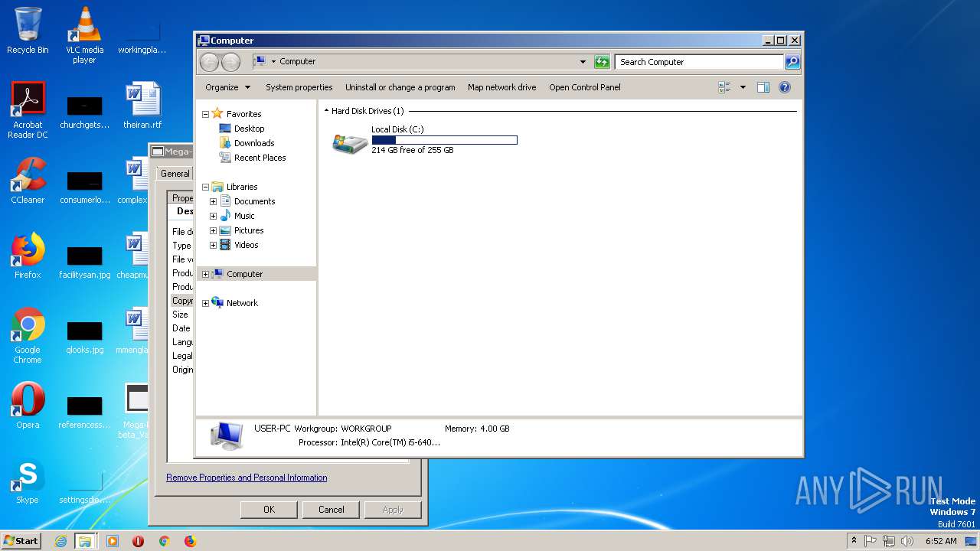This screenshot has width=980, height=551.
Task: Select the Local Disk (C:) drive icon
Action: point(350,142)
